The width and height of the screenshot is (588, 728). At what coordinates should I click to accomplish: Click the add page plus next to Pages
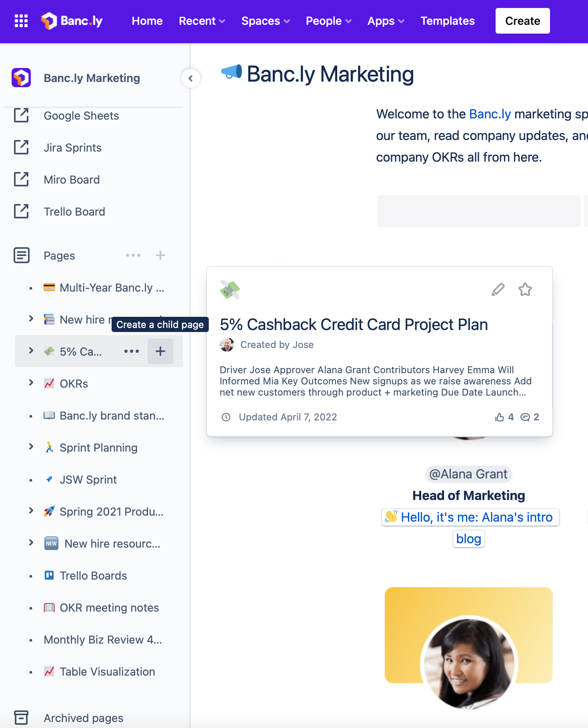click(160, 255)
